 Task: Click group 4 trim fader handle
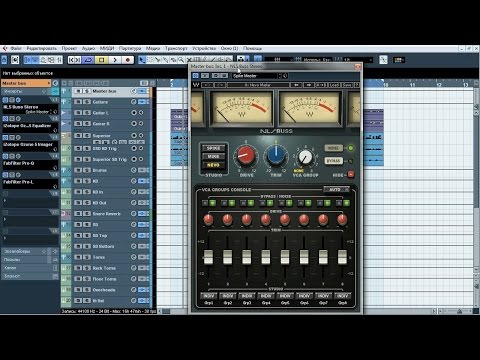coord(266,257)
